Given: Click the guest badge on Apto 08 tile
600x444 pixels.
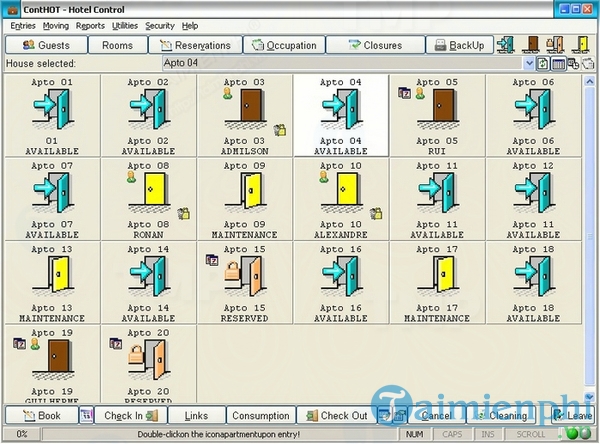Looking at the screenshot, I should pos(132,177).
